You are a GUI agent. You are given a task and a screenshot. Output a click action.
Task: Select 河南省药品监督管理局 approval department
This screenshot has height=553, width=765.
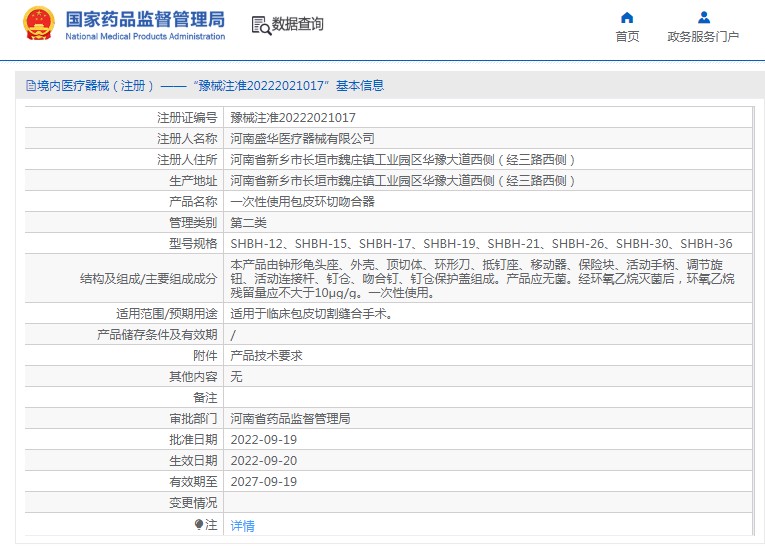pos(290,419)
